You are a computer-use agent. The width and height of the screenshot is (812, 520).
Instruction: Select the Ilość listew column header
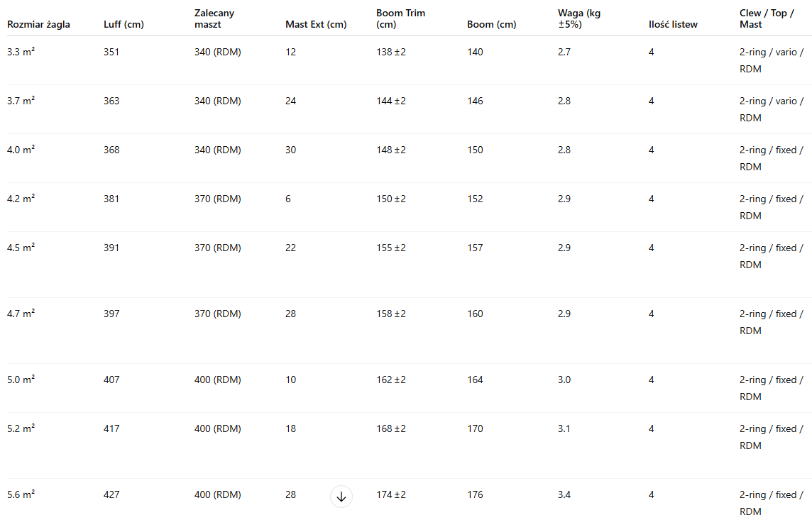point(673,25)
